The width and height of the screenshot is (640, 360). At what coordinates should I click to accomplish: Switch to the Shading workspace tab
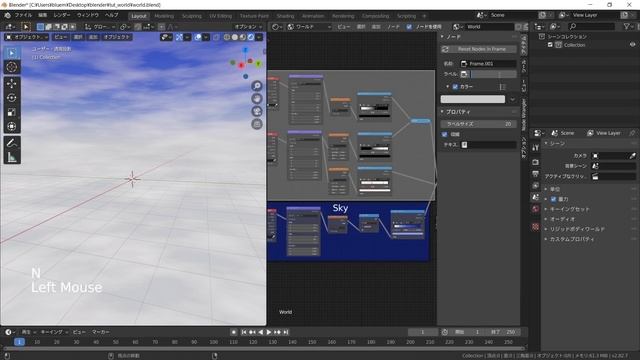click(285, 16)
